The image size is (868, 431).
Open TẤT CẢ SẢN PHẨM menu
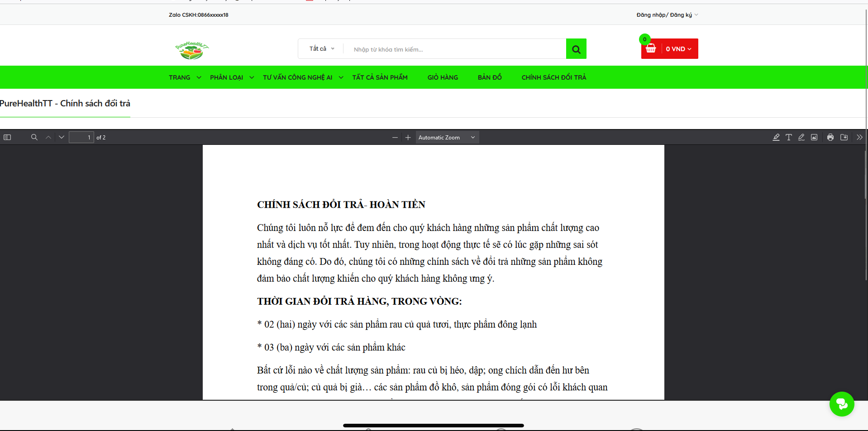380,77
